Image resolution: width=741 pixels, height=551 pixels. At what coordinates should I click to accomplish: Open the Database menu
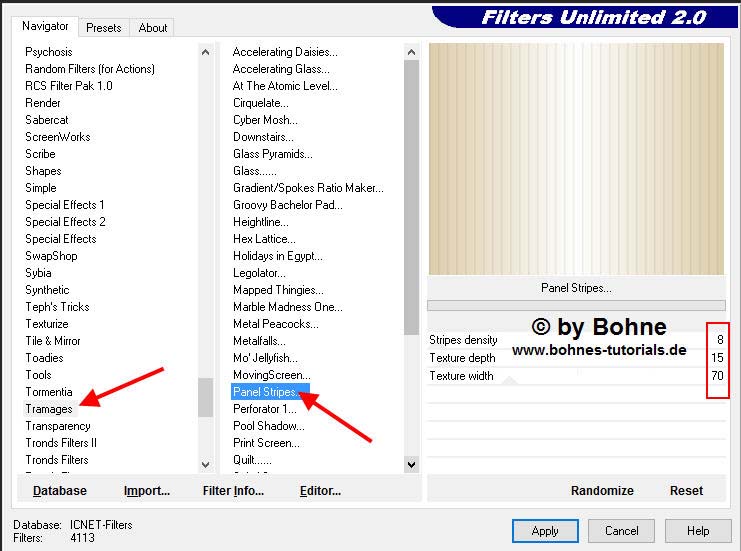tap(60, 491)
